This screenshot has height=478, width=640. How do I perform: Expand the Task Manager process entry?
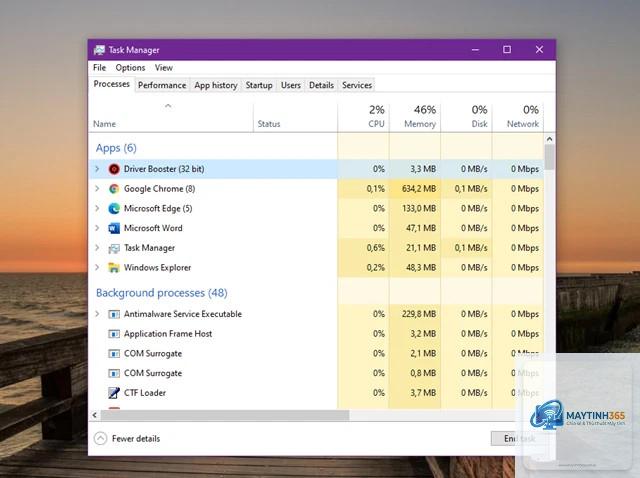click(97, 247)
